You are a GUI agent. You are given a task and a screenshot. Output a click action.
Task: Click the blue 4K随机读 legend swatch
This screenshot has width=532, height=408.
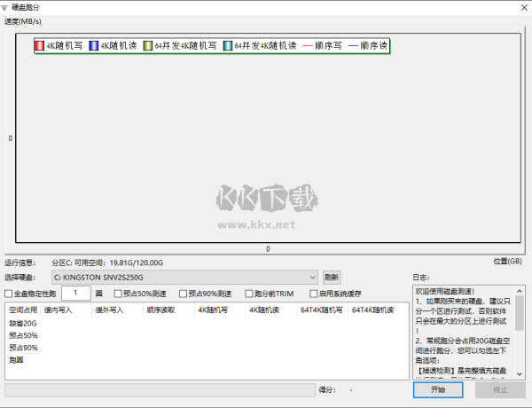[x=94, y=45]
